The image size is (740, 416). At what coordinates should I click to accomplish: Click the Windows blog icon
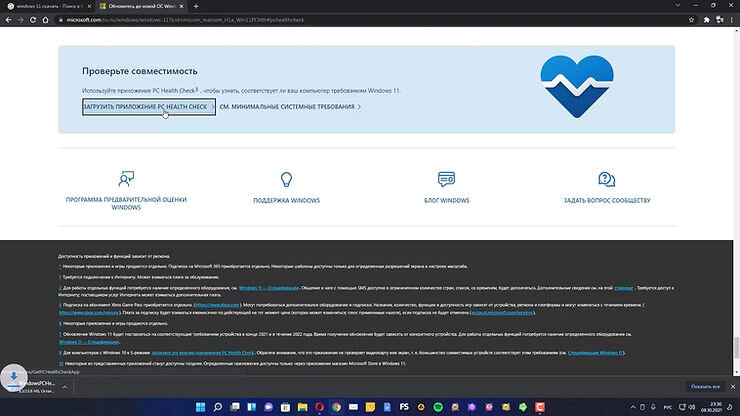point(446,179)
